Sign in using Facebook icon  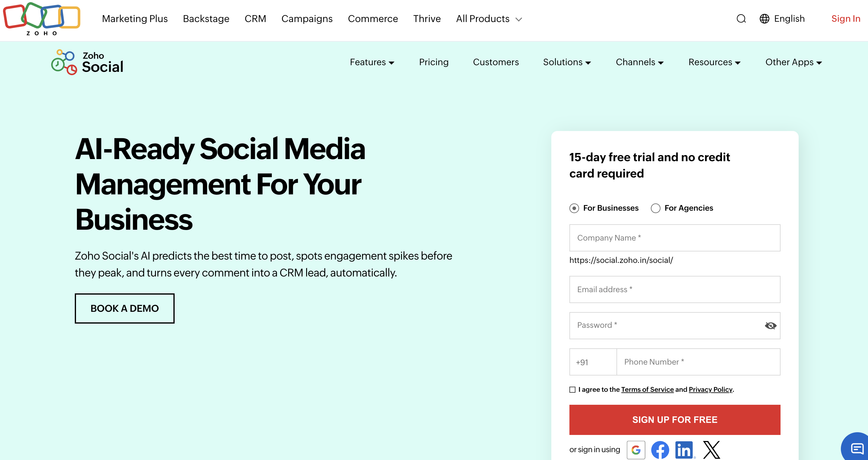(x=660, y=449)
